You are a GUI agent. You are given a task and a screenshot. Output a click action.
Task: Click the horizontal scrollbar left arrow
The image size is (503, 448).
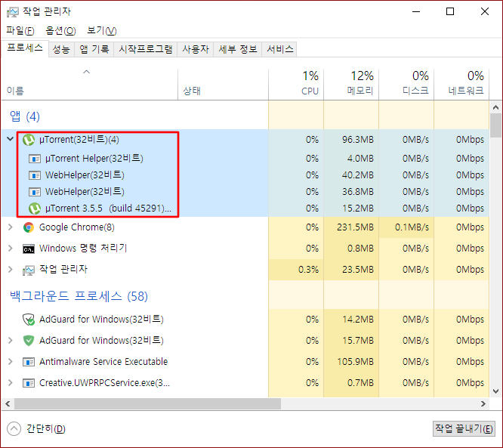(x=8, y=403)
